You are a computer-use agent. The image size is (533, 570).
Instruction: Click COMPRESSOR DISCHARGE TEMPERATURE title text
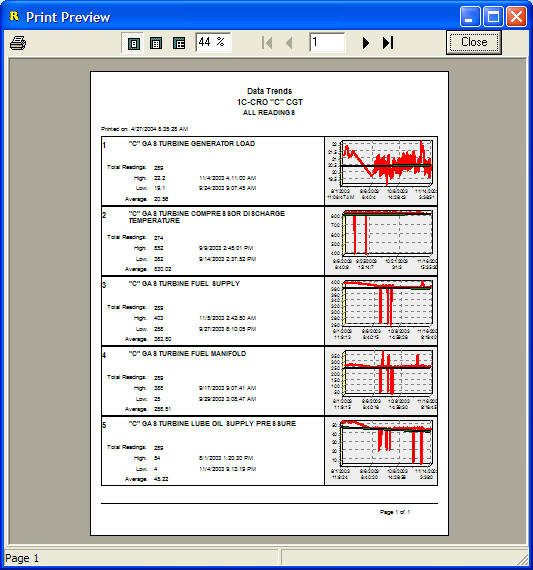pos(207,217)
